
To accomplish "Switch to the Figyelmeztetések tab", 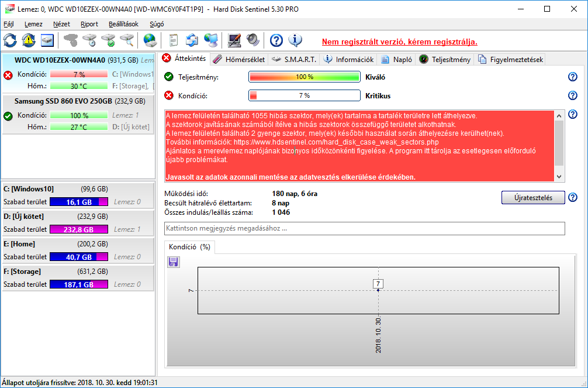I will 510,59.
